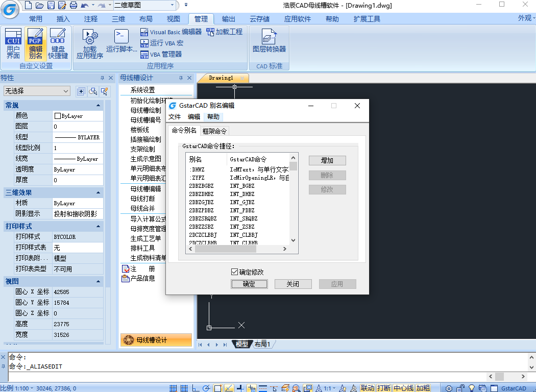Toggle the 联动 status button

pyautogui.click(x=368, y=388)
